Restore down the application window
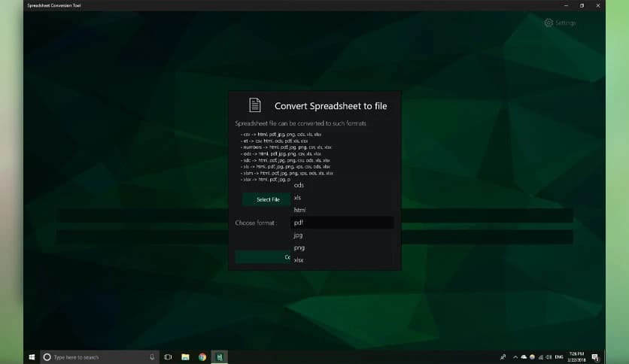Image resolution: width=629 pixels, height=364 pixels. (582, 5)
